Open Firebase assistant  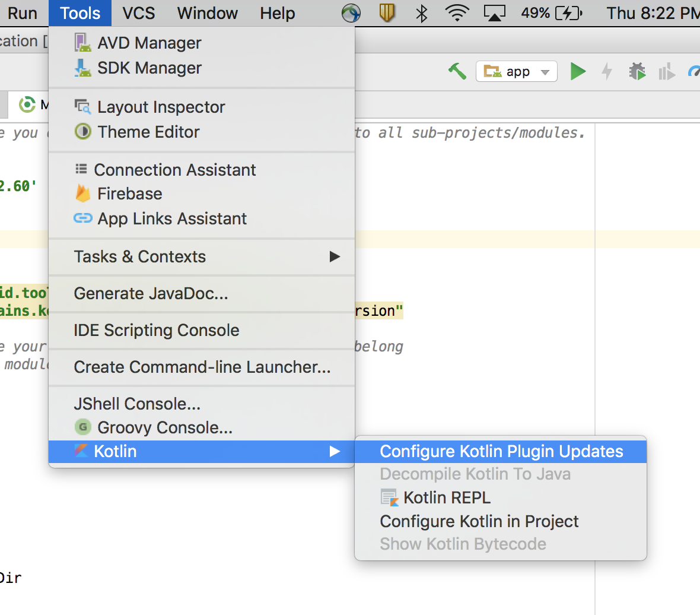[201, 194]
